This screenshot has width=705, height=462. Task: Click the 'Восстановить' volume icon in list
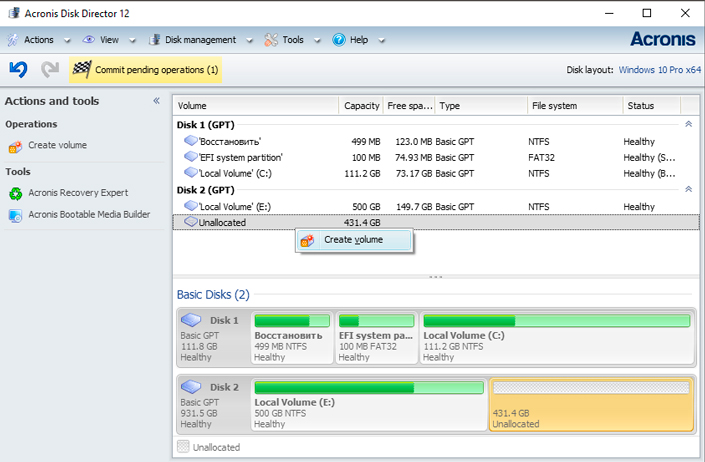(x=191, y=141)
